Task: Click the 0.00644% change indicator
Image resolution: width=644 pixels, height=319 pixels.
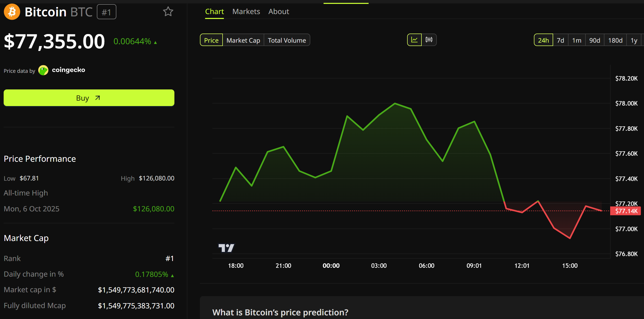Action: point(135,41)
